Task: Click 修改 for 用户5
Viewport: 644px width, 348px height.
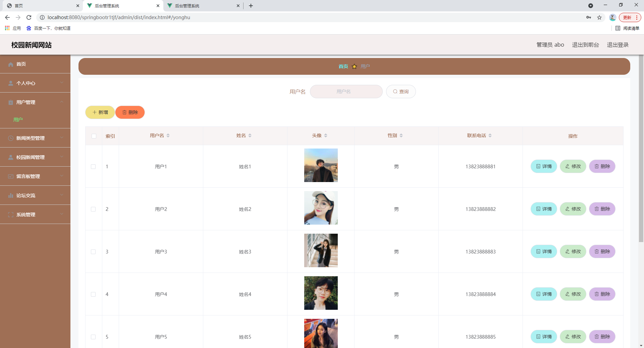Action: 573,337
